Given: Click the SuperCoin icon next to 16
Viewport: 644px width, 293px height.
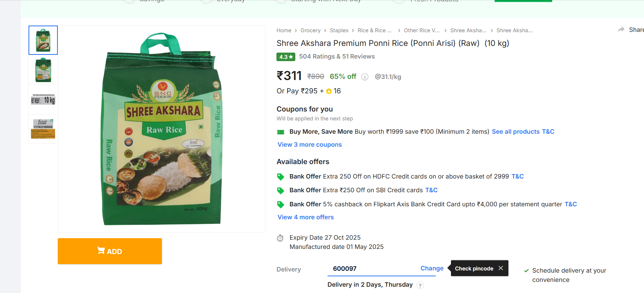Looking at the screenshot, I should point(329,91).
